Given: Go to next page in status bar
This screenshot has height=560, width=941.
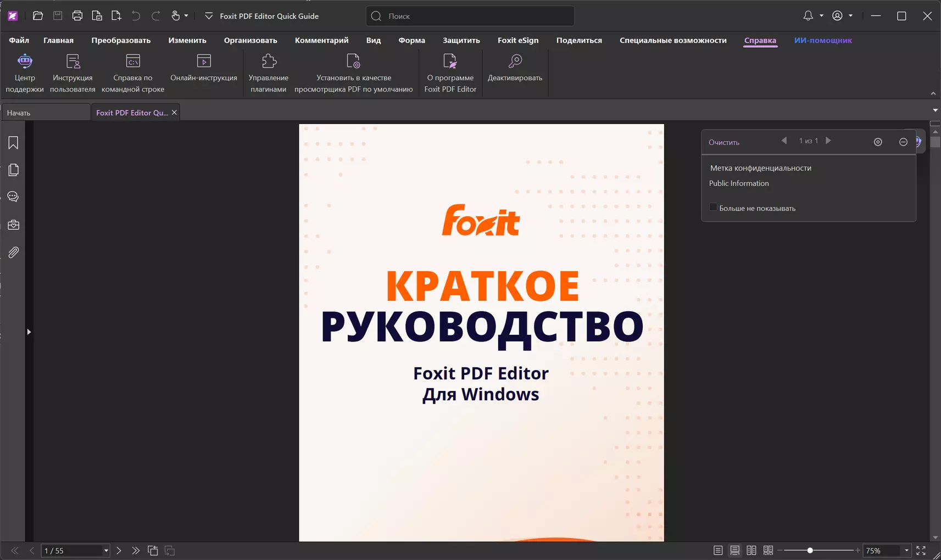Looking at the screenshot, I should [x=119, y=550].
